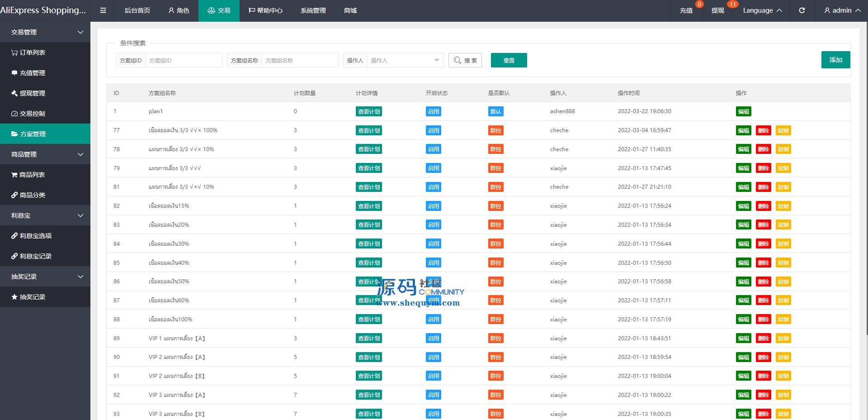868x420 pixels.
Task: Switch to 角色 top menu
Action: tap(179, 10)
